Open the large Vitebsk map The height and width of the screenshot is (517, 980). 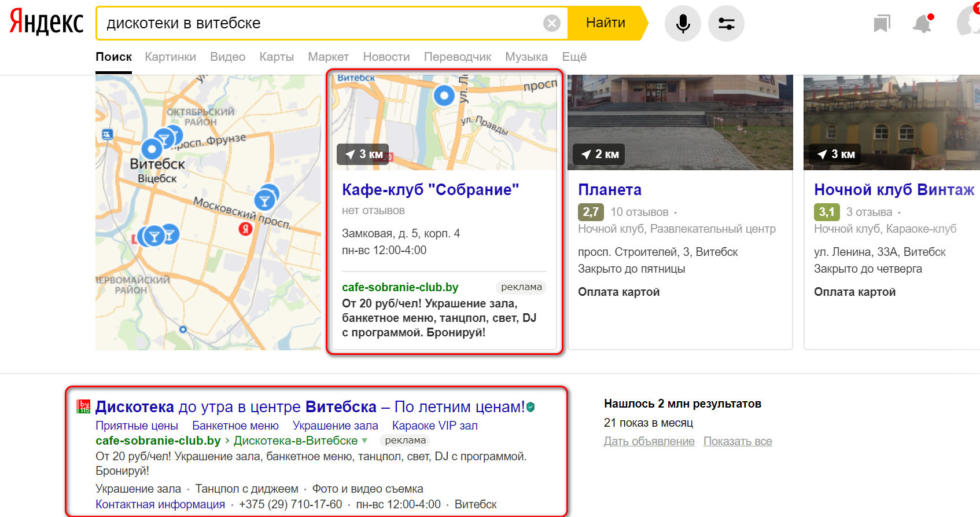[x=208, y=212]
